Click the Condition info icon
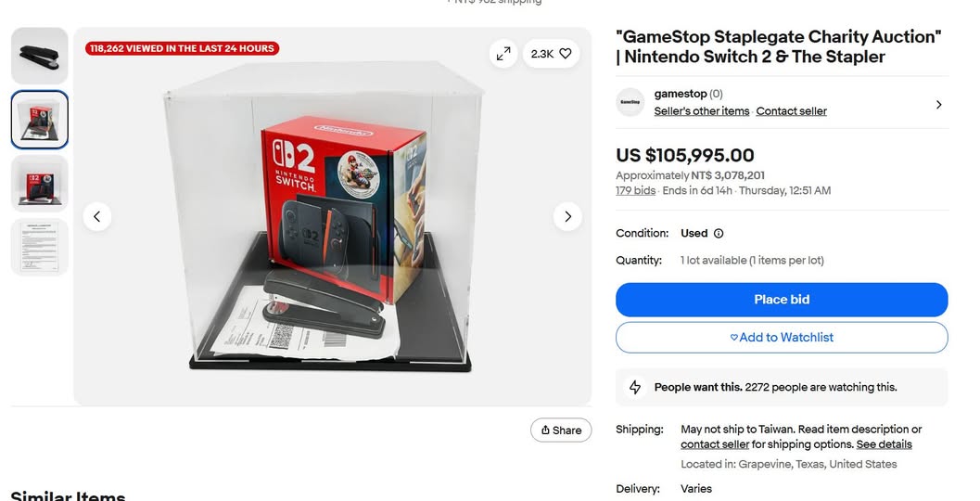 719,234
